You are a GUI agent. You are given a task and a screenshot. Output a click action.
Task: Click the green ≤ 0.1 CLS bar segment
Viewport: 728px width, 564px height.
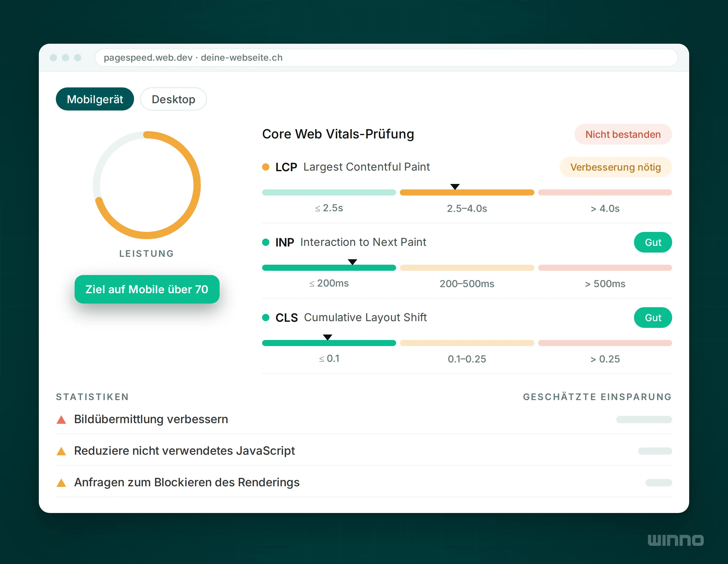point(329,343)
